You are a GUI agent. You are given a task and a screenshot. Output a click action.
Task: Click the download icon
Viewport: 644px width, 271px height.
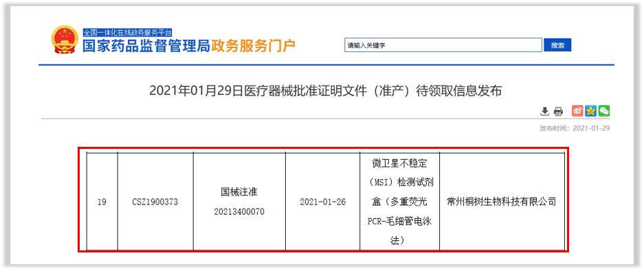544,111
